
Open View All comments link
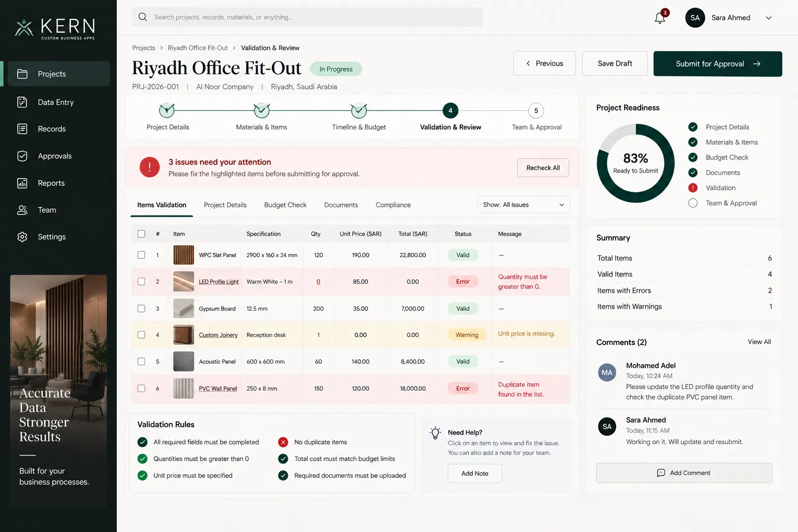759,342
